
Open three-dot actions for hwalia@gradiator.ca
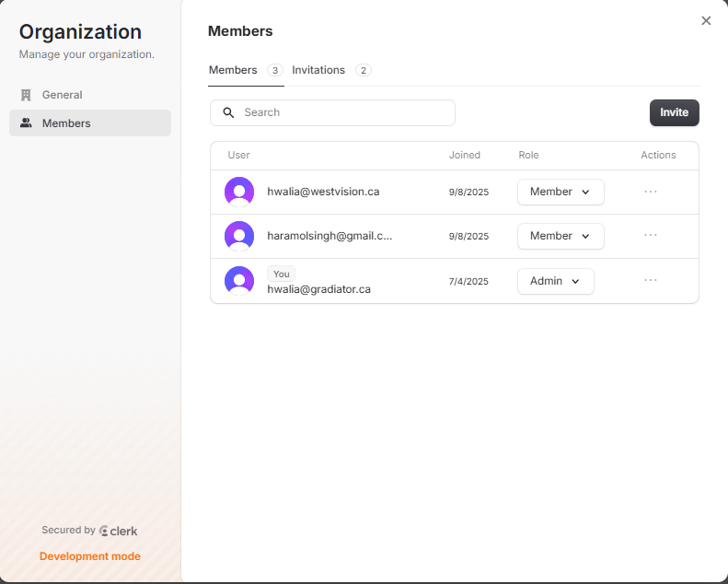click(651, 280)
